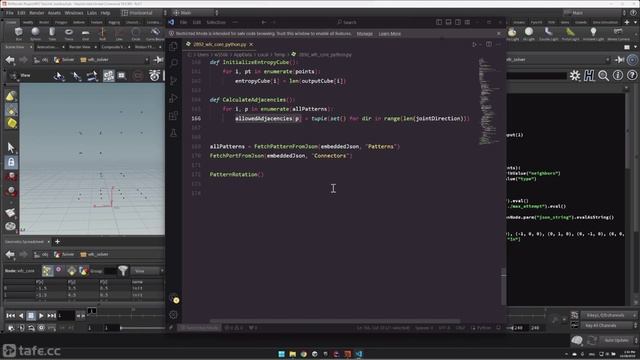Open the parameter pane question mark help
This screenshot has width=640, height=360.
(632, 76)
